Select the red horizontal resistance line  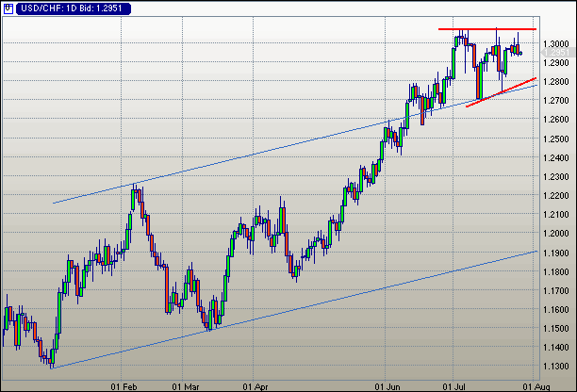[486, 29]
